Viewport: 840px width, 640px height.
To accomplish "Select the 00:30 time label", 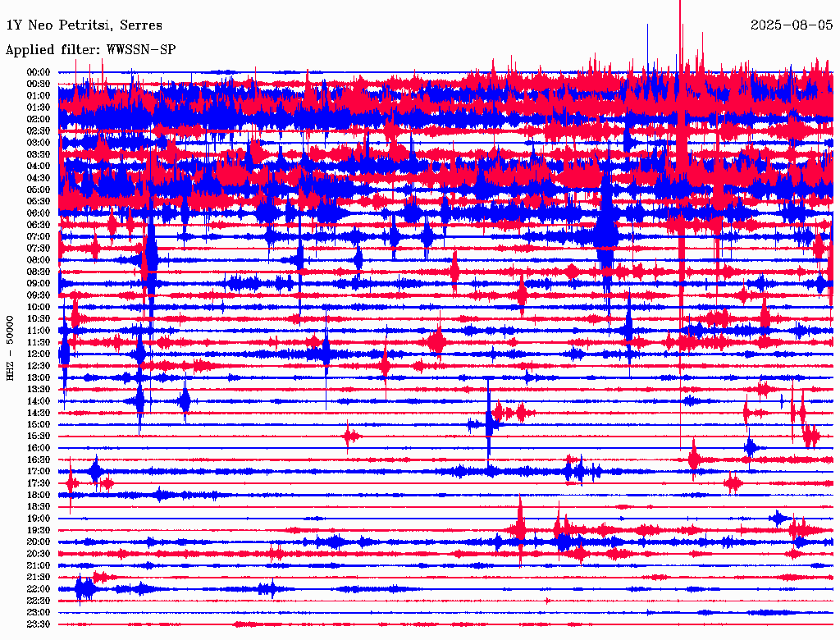I will [39, 84].
